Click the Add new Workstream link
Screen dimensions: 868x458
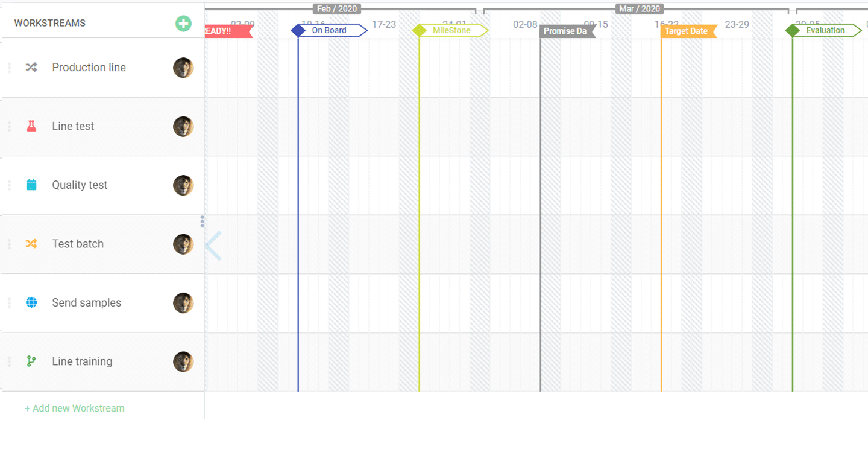tap(74, 408)
